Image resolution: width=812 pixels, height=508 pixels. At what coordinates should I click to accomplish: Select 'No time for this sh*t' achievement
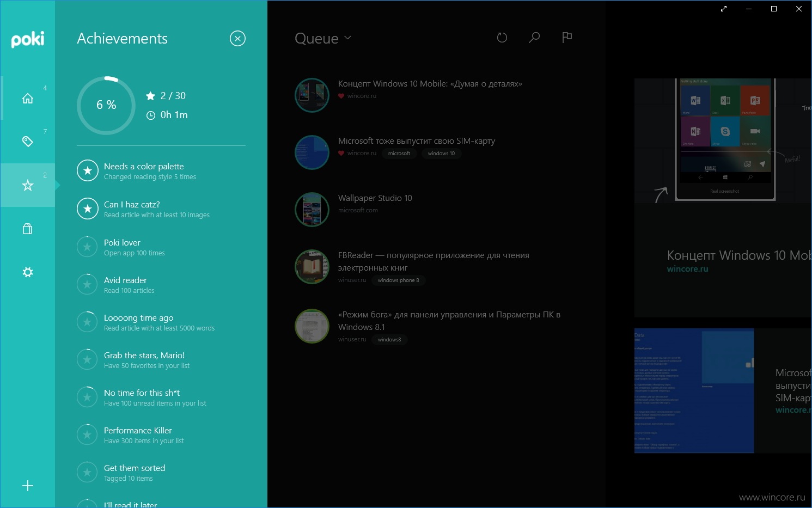161,397
